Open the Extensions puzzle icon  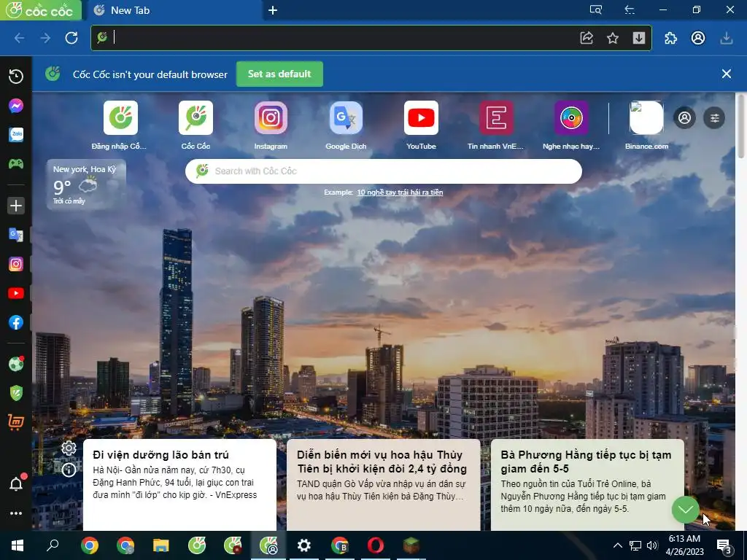tap(671, 38)
